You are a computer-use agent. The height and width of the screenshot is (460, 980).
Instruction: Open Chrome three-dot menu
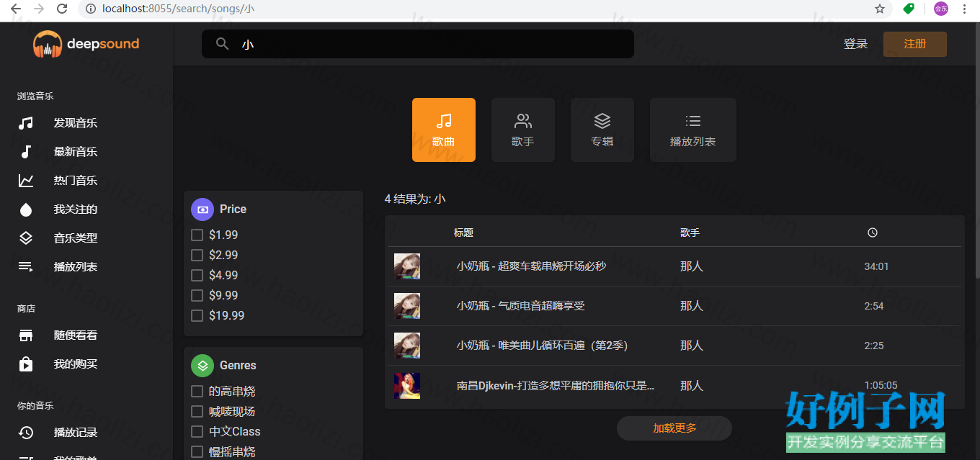965,9
